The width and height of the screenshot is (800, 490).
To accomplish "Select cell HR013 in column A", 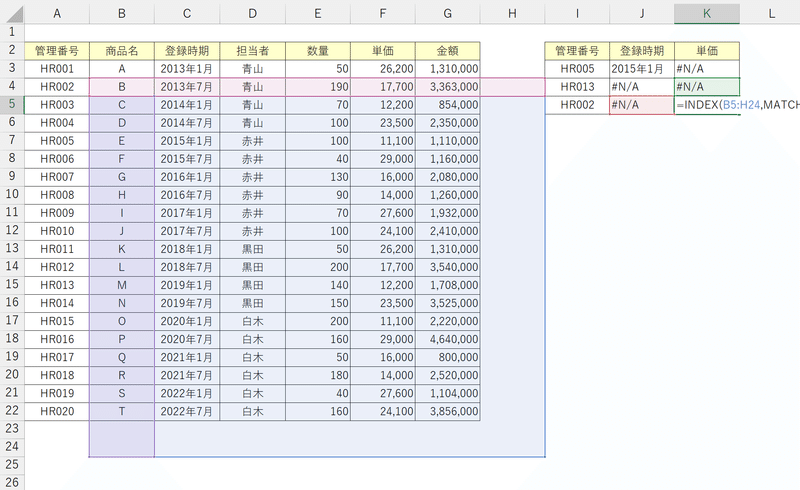I will pos(57,285).
